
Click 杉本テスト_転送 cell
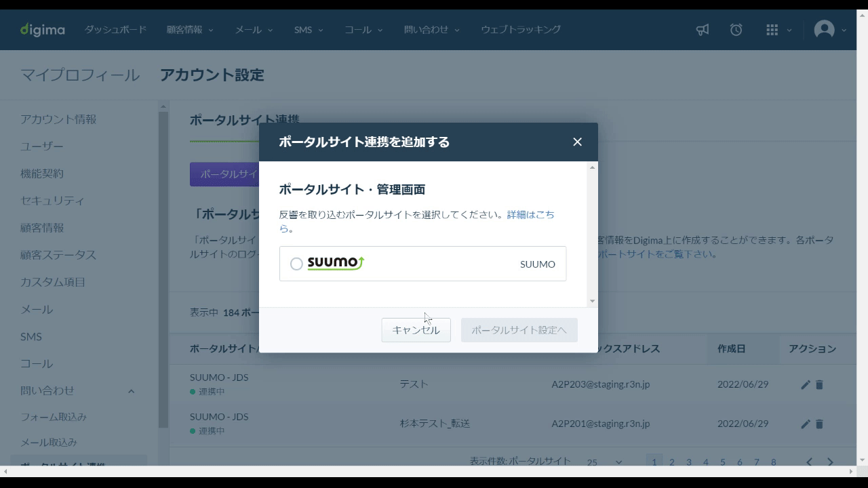(435, 424)
